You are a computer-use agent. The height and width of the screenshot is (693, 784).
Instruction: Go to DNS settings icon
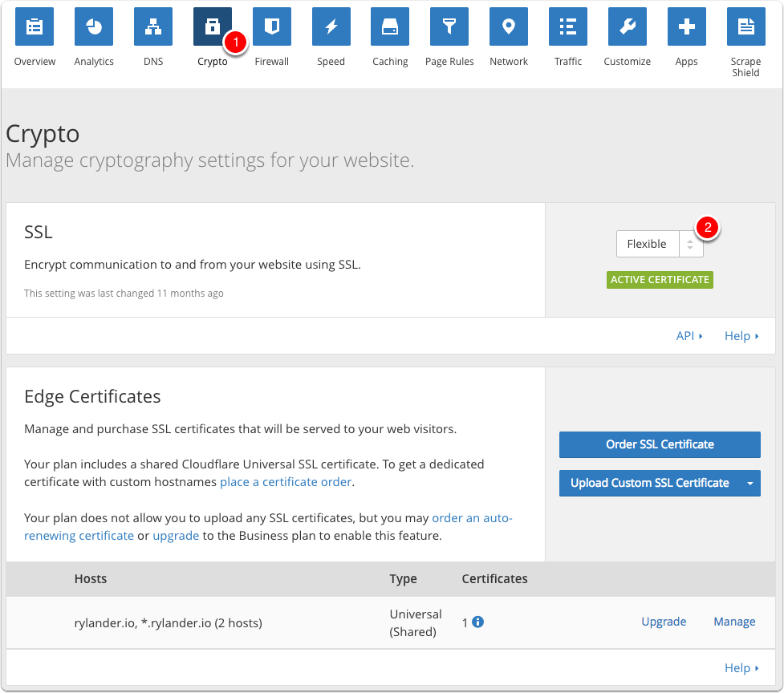pos(153,26)
